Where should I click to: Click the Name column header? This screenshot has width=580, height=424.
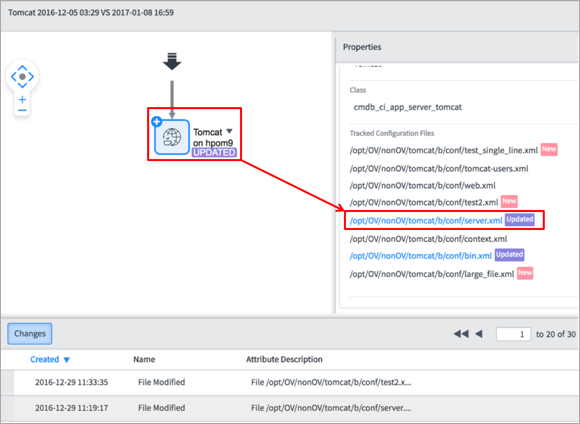144,359
